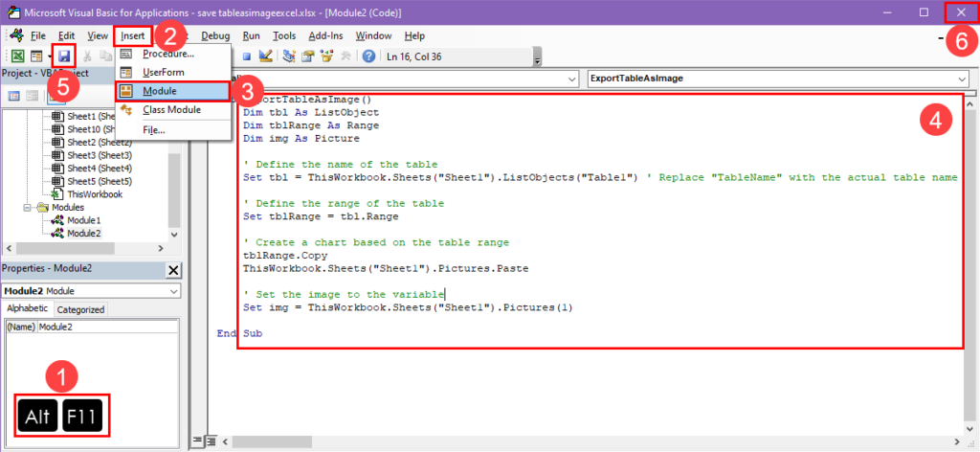Close the Properties - Module2 panel
980x452 pixels.
(x=174, y=270)
